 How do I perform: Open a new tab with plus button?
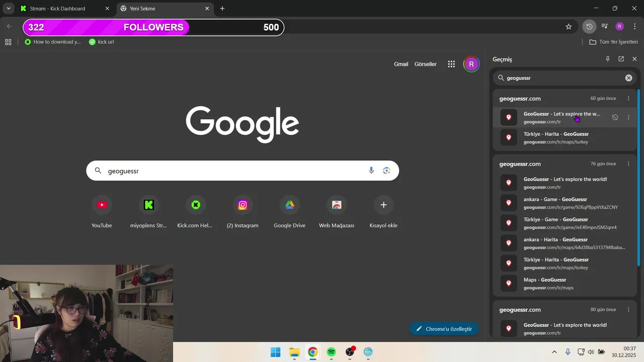222,9
